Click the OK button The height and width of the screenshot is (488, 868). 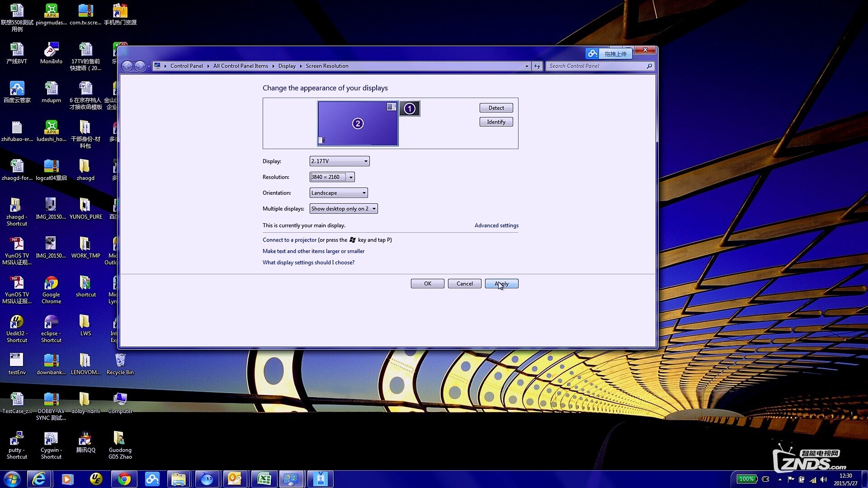click(427, 284)
